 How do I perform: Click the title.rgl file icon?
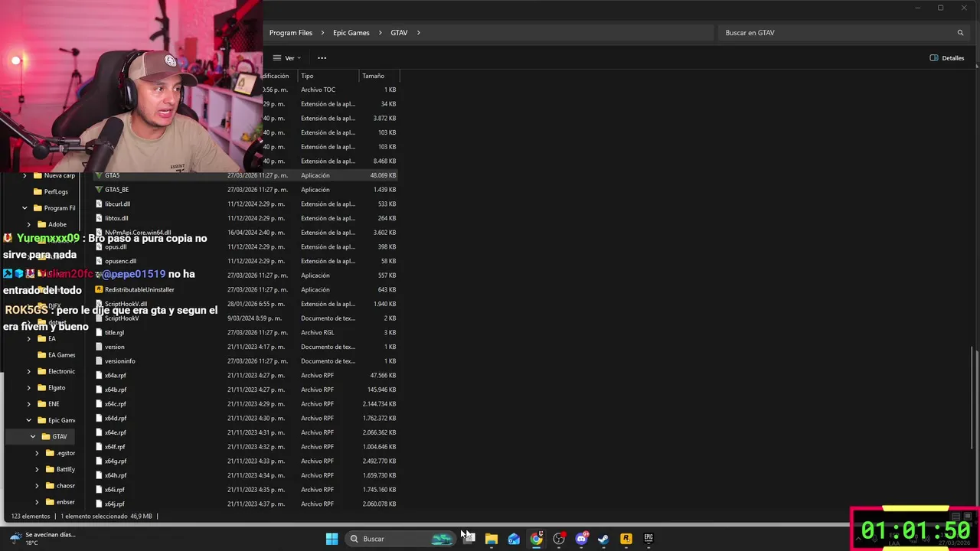click(x=99, y=333)
